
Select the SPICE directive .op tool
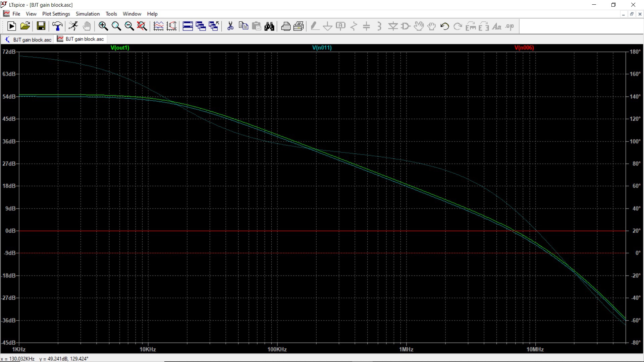510,26
